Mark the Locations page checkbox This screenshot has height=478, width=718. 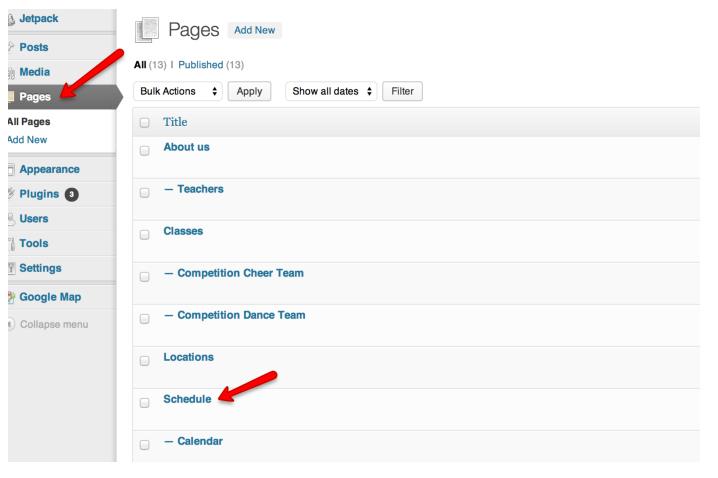[x=145, y=361]
